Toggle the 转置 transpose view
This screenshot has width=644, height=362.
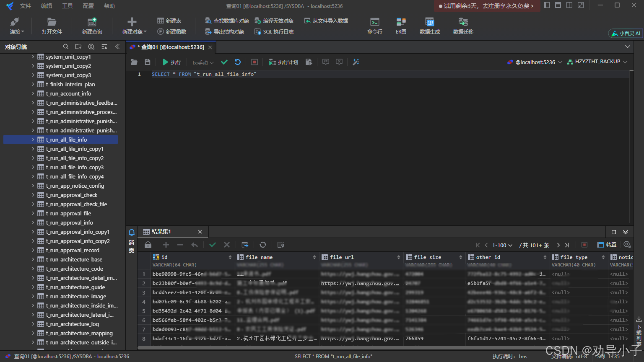pyautogui.click(x=607, y=245)
